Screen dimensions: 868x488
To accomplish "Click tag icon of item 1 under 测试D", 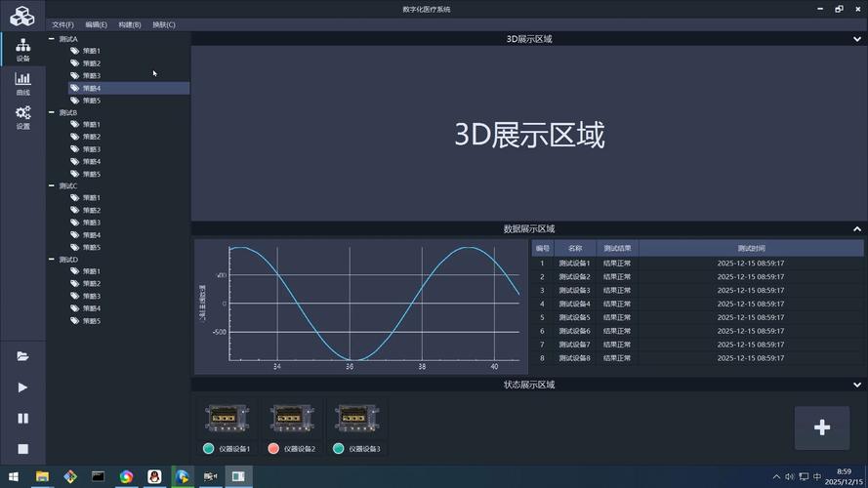I will tap(75, 271).
